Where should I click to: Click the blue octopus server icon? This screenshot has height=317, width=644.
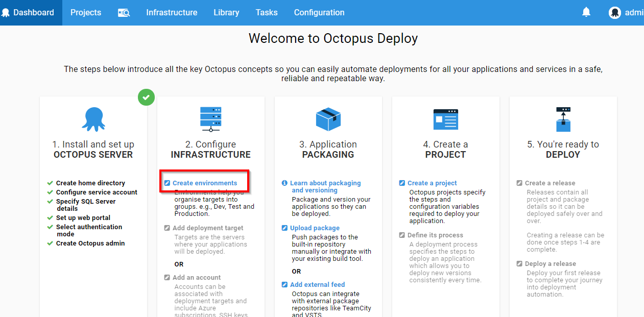click(93, 119)
